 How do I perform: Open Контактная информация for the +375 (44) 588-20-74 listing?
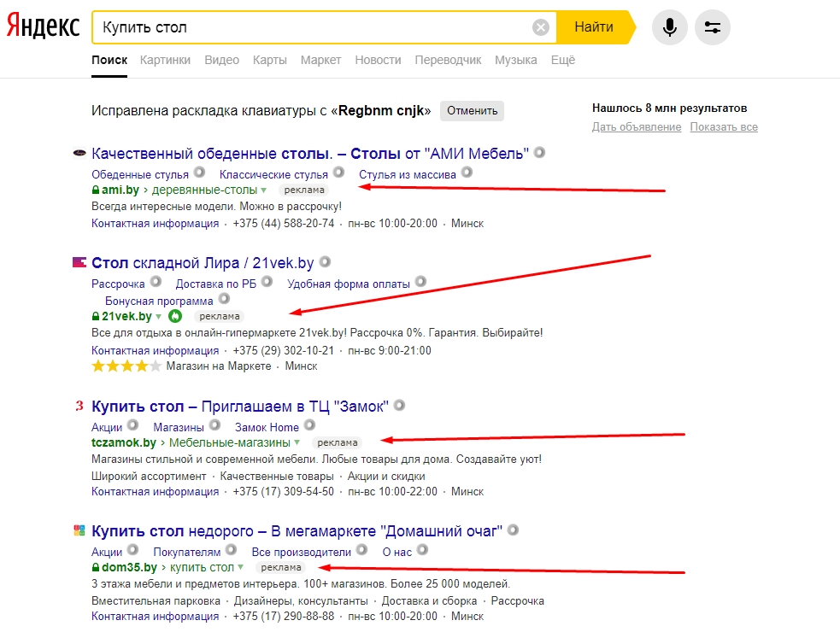click(156, 223)
